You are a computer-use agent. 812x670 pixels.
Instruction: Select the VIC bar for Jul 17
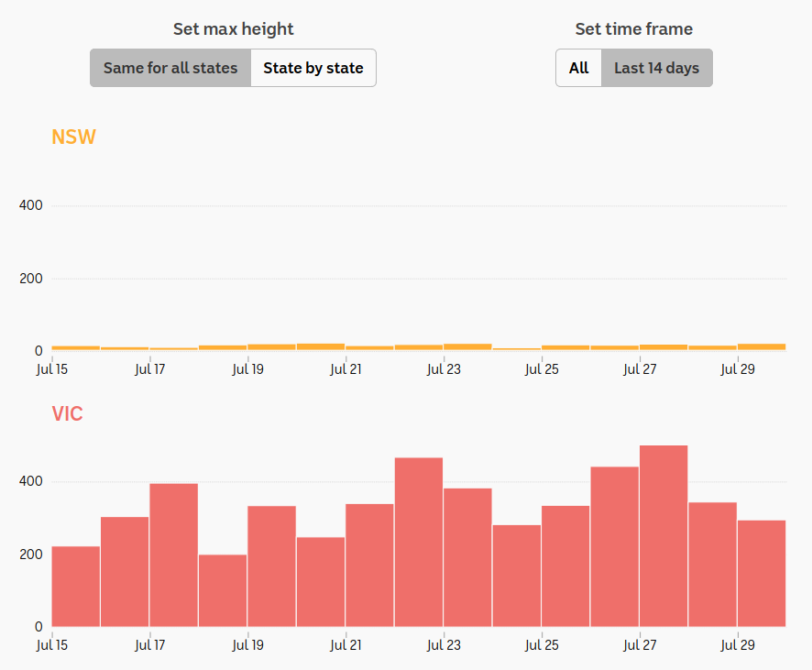point(173,555)
